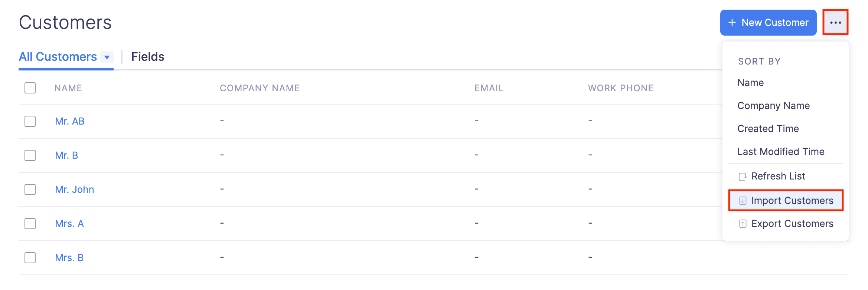Sort customers by Created Time

[768, 129]
